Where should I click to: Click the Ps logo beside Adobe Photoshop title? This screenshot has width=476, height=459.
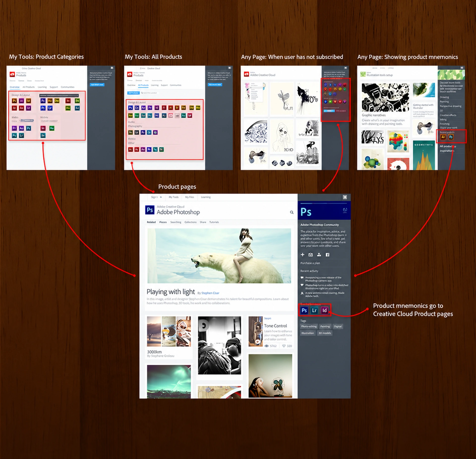(x=150, y=210)
